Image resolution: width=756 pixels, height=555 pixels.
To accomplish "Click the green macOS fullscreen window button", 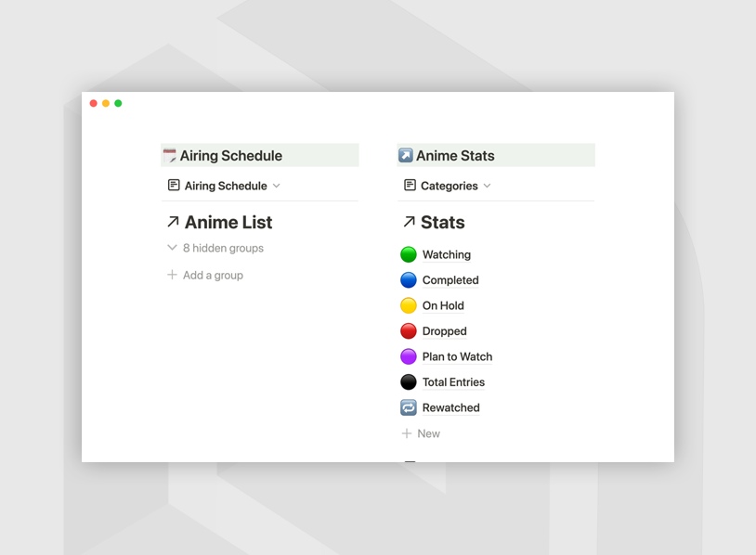I will pos(118,103).
